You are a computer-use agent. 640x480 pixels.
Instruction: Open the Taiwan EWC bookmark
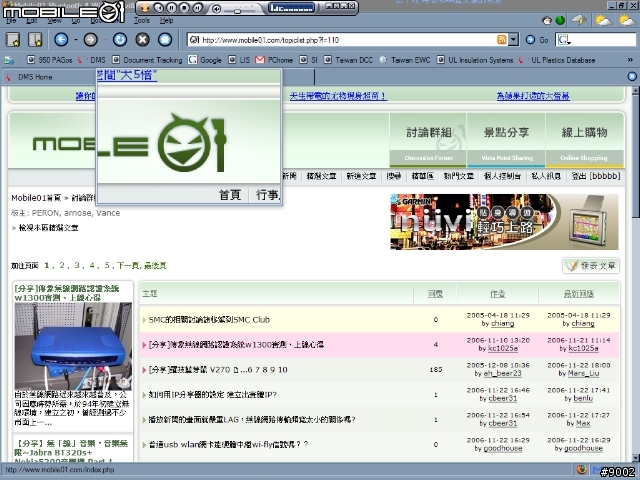(405, 60)
